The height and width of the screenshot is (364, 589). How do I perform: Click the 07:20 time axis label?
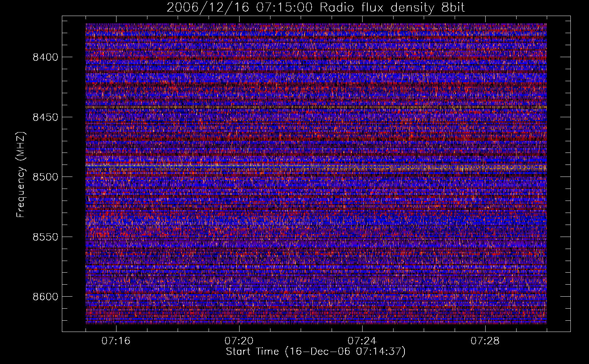pyautogui.click(x=239, y=341)
